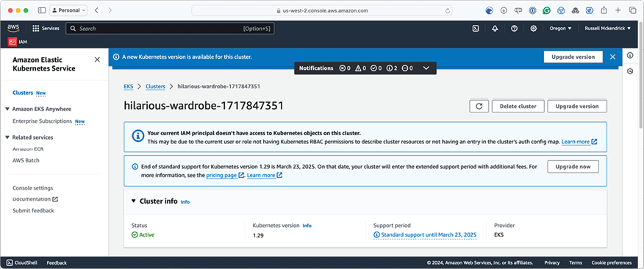This screenshot has height=269, width=644.
Task: Reload the page from address bar
Action: [x=447, y=11]
